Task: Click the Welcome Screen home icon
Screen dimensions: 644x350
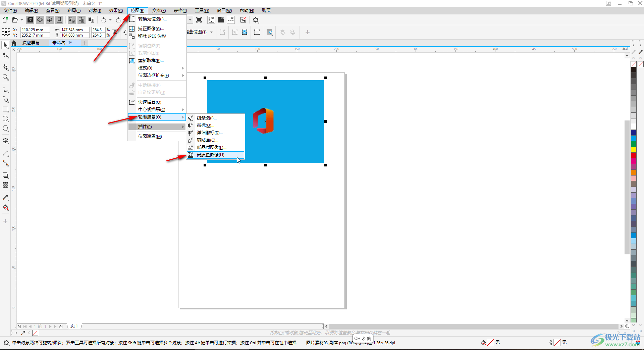Action: click(14, 43)
